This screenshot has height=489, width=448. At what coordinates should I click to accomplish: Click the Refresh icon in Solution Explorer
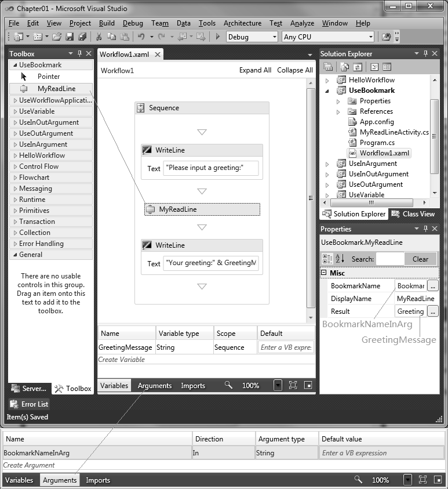click(358, 67)
